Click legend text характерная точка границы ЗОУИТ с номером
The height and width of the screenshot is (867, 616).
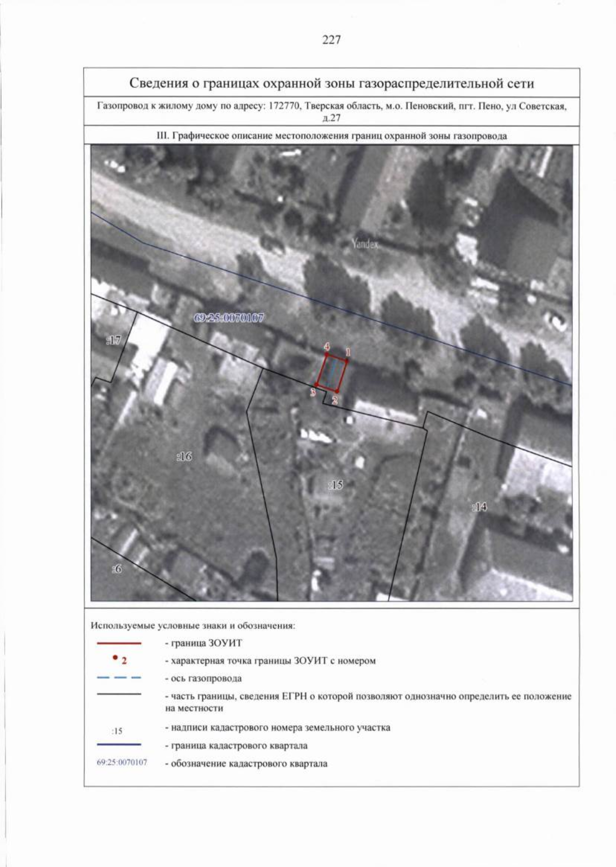[270, 661]
